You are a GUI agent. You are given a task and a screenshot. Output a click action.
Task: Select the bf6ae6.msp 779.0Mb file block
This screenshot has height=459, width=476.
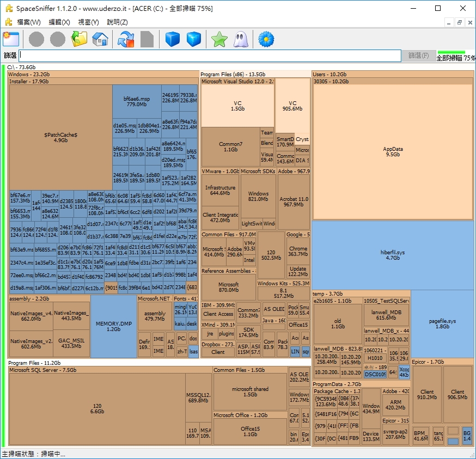coord(137,102)
